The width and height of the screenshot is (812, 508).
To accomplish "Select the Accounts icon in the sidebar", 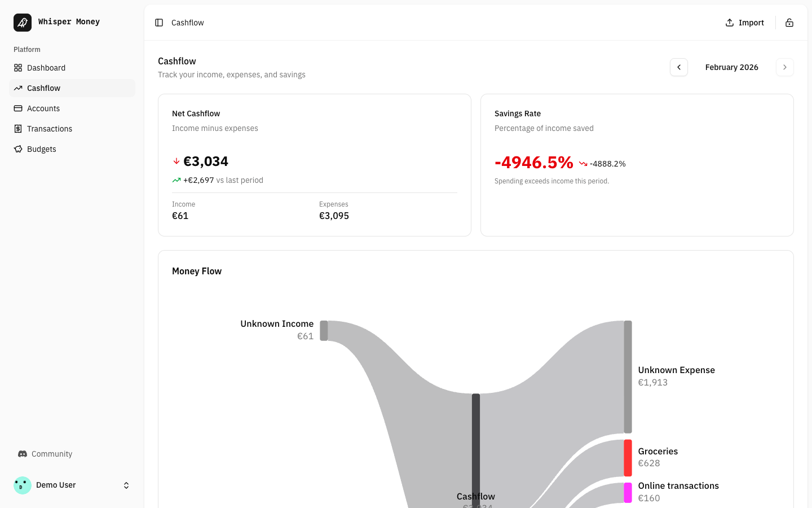I will coord(18,108).
